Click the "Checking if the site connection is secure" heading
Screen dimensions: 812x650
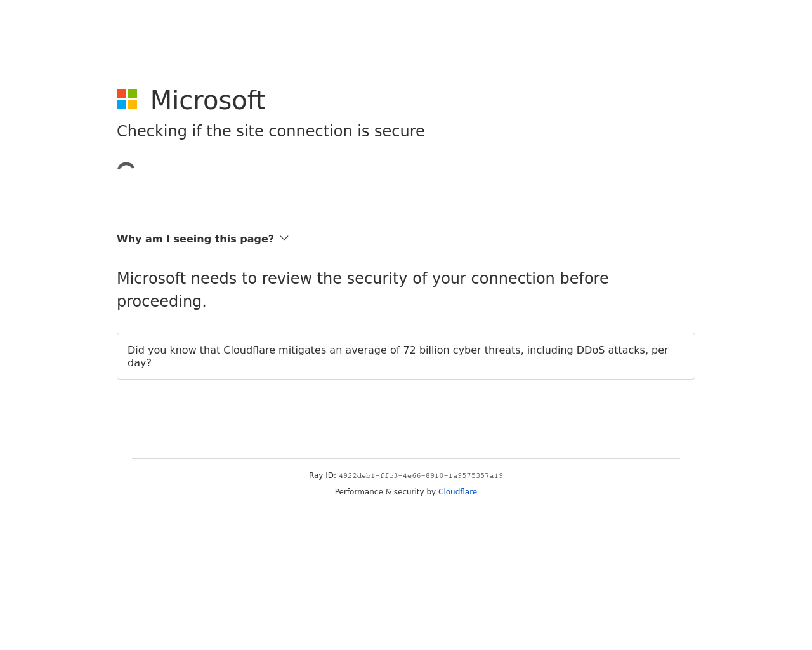[270, 131]
